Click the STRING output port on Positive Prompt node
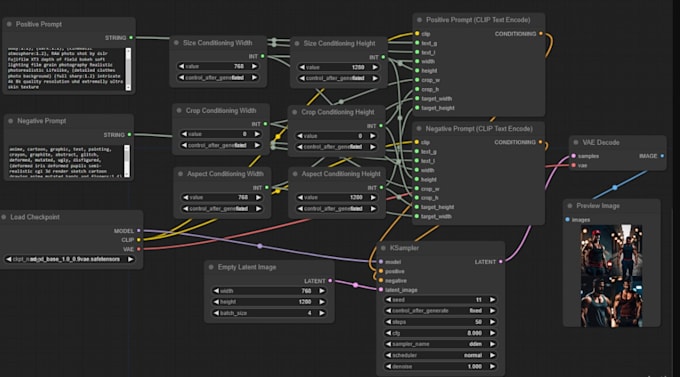The width and height of the screenshot is (680, 377). pos(131,38)
